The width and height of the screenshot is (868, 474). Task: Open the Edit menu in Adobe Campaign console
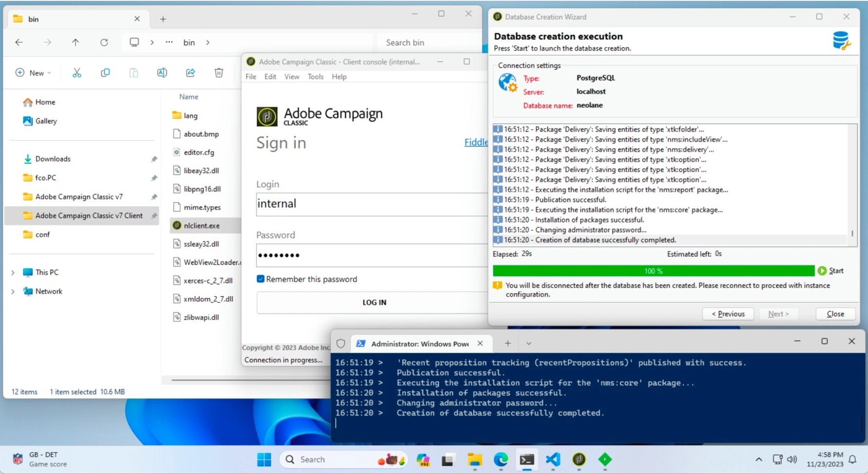(270, 76)
